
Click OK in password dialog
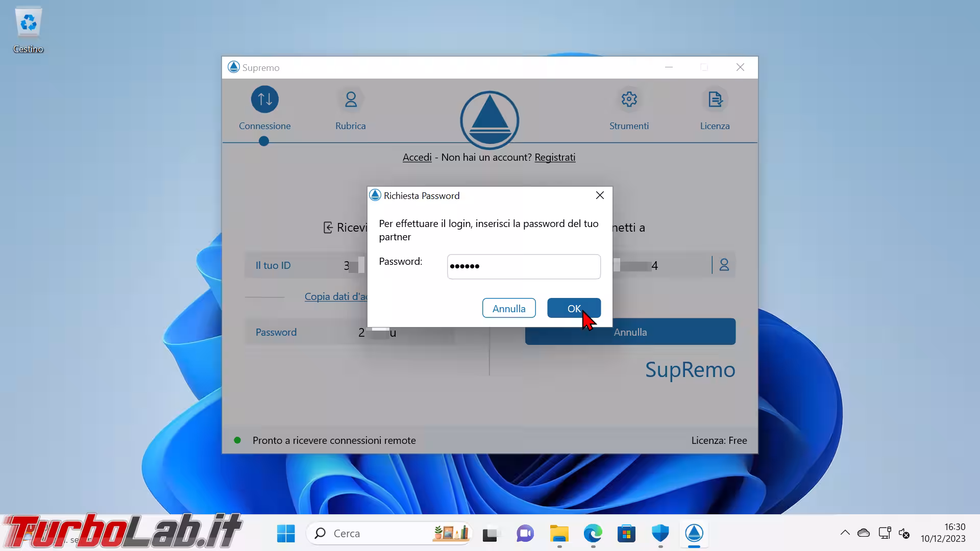(x=573, y=308)
